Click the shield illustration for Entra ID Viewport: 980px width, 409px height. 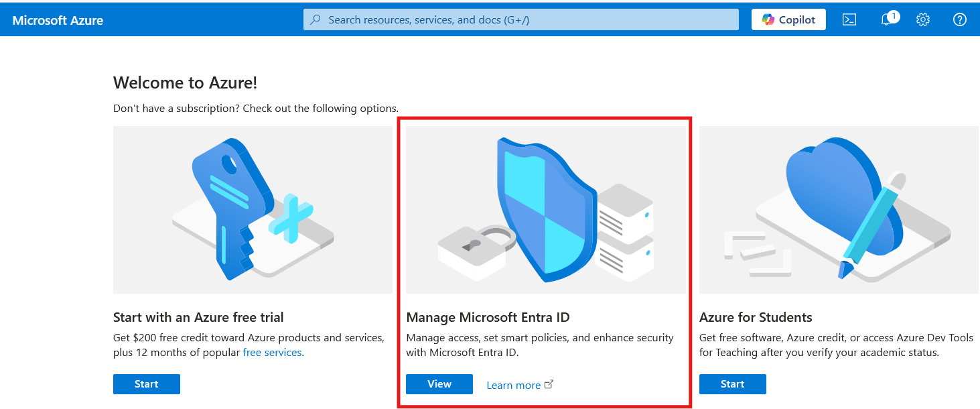tap(546, 210)
